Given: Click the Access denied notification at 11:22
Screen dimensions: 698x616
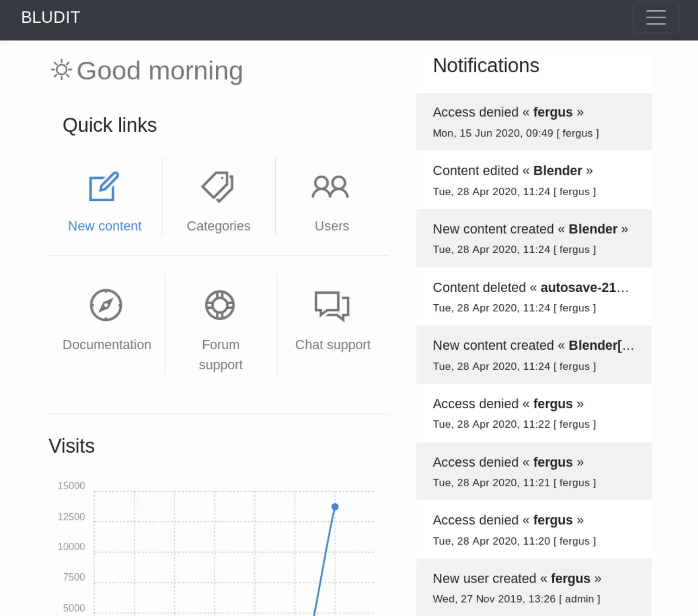Looking at the screenshot, I should pyautogui.click(x=533, y=413).
